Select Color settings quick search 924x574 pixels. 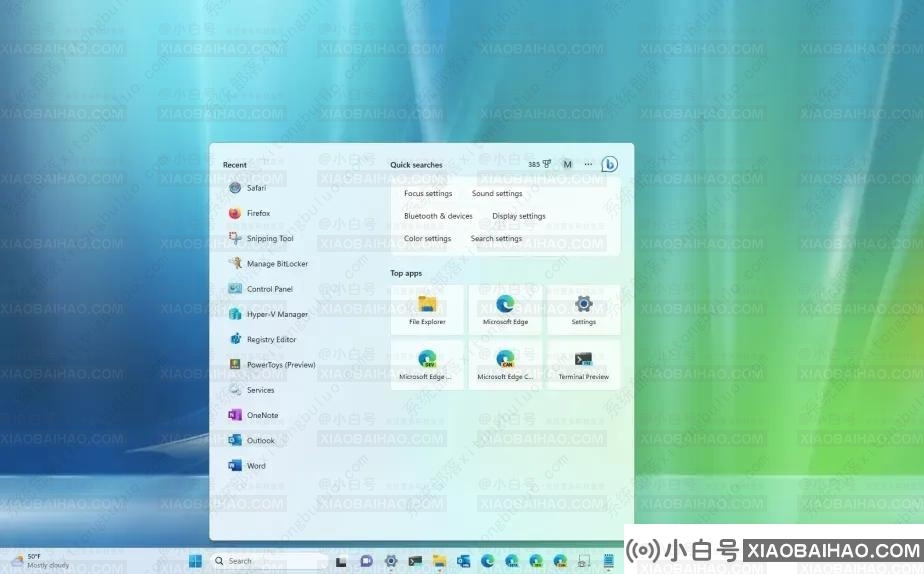pyautogui.click(x=427, y=239)
